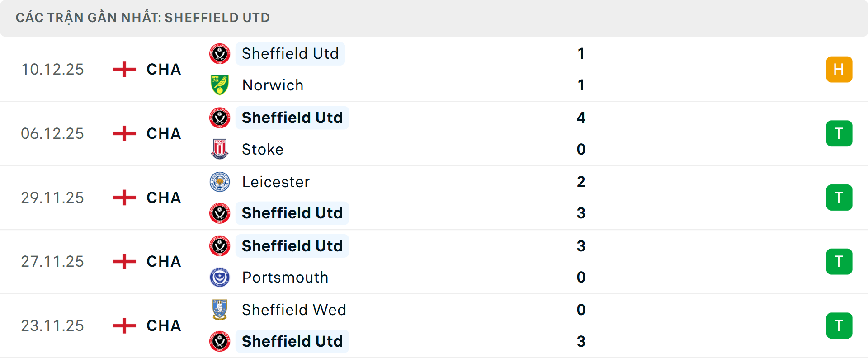
Task: Click the Stoke club crest
Action: (220, 149)
